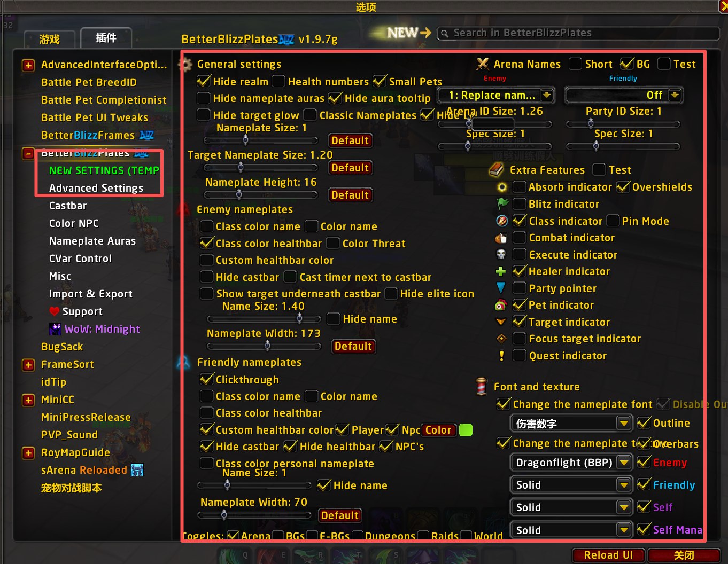Click the Reload UI button

[609, 555]
